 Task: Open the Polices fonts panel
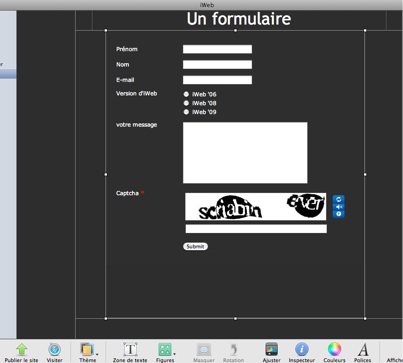(x=363, y=350)
